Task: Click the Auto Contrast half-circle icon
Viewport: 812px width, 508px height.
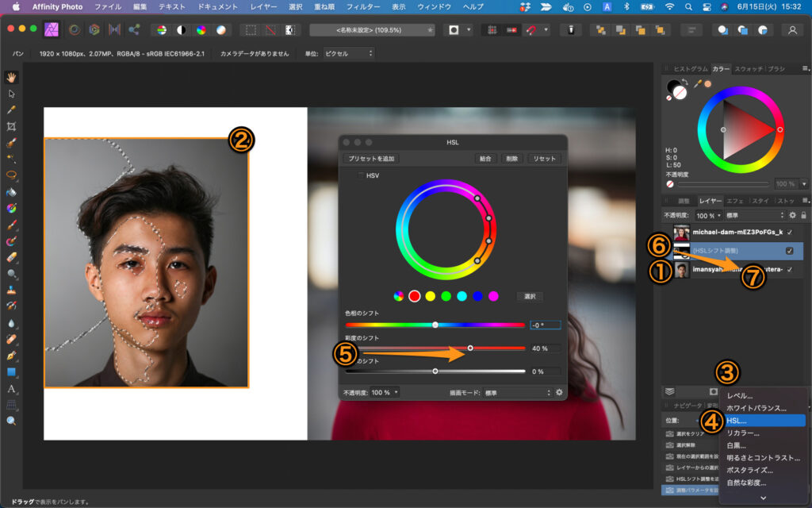Action: 182,29
